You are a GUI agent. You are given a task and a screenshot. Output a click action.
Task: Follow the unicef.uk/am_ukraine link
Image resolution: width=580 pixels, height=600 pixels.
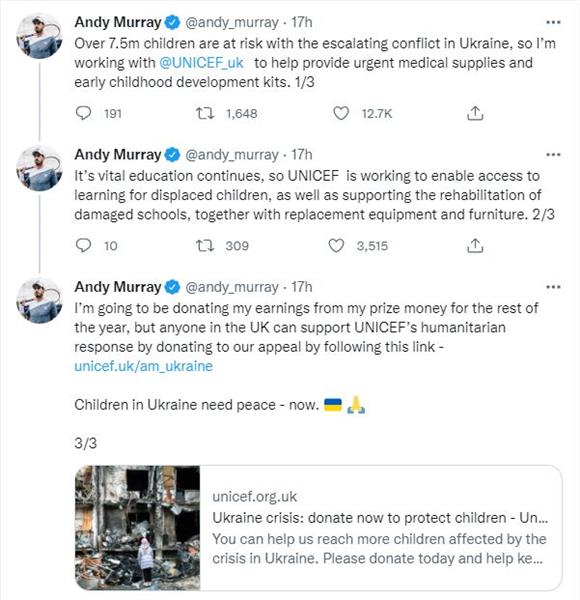pyautogui.click(x=143, y=366)
